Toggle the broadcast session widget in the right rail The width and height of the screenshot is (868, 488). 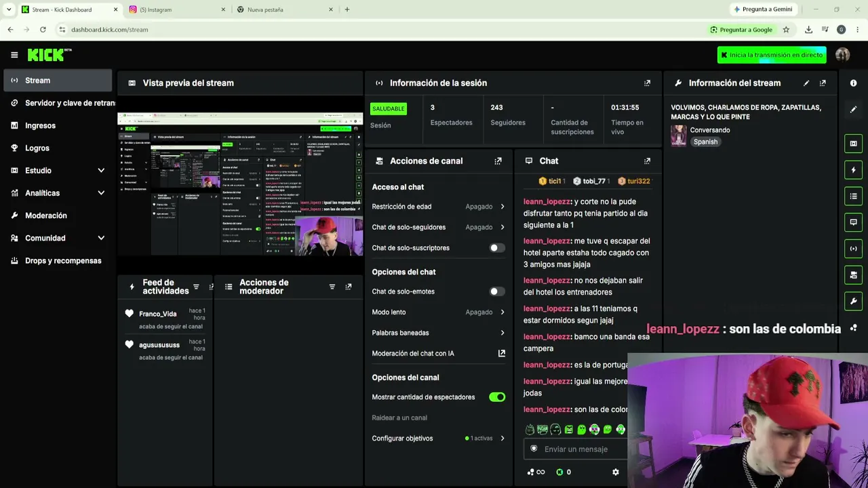[853, 248]
